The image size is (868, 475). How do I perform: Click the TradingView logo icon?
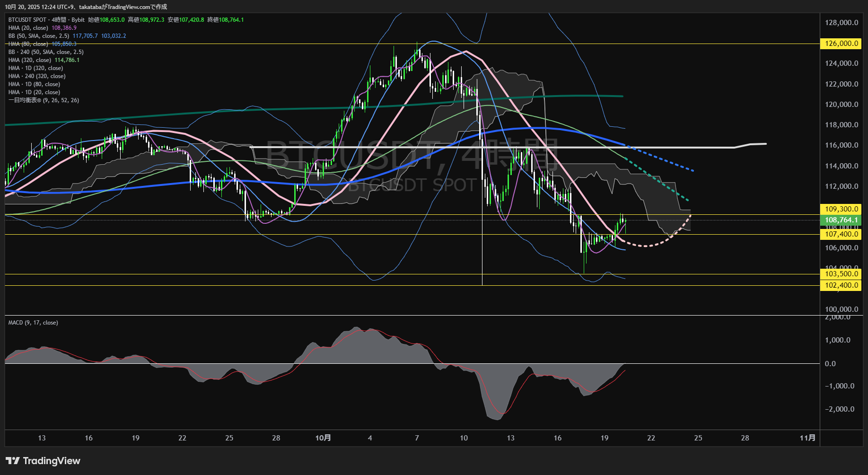click(x=13, y=461)
